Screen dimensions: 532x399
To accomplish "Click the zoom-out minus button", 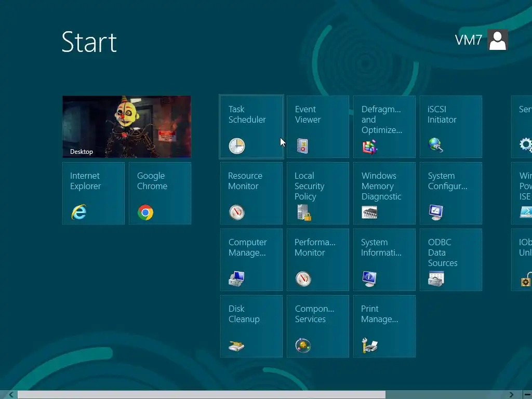I will pos(527,395).
